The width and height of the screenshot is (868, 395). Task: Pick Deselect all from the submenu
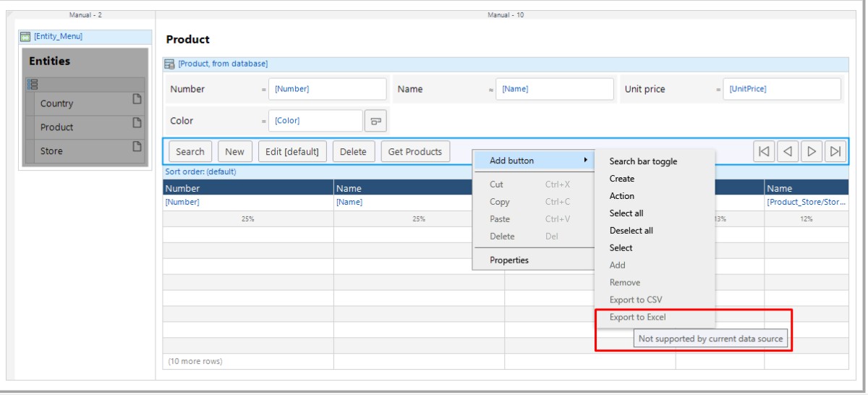tap(631, 231)
